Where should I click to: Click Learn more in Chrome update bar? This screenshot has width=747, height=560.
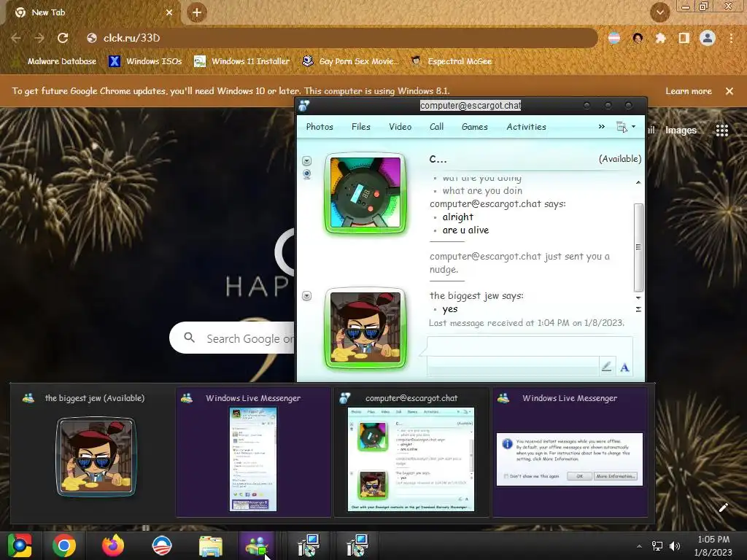coord(689,91)
